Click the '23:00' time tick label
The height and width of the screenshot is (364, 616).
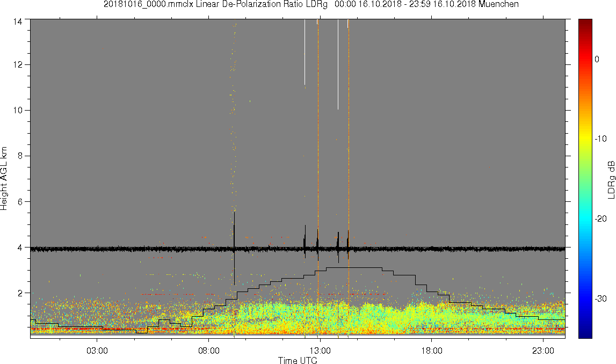pyautogui.click(x=543, y=351)
